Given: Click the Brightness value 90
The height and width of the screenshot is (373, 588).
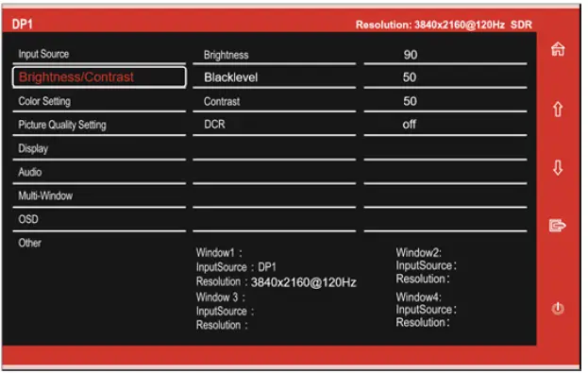Looking at the screenshot, I should 411,55.
